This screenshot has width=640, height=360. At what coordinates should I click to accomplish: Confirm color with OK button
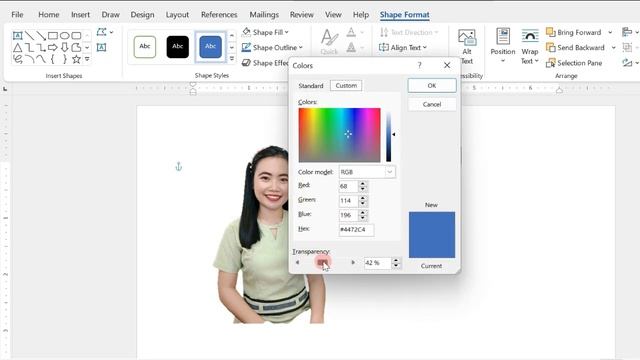click(x=432, y=86)
